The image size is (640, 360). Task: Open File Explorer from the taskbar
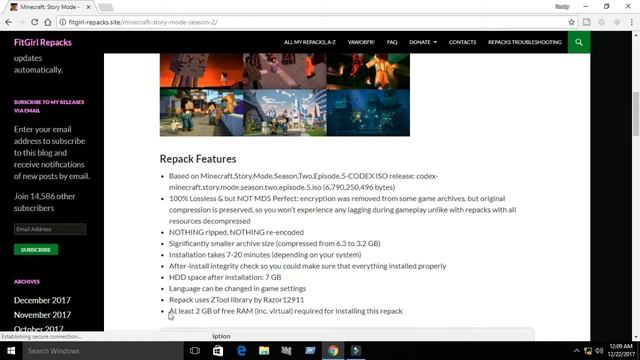coord(264,351)
